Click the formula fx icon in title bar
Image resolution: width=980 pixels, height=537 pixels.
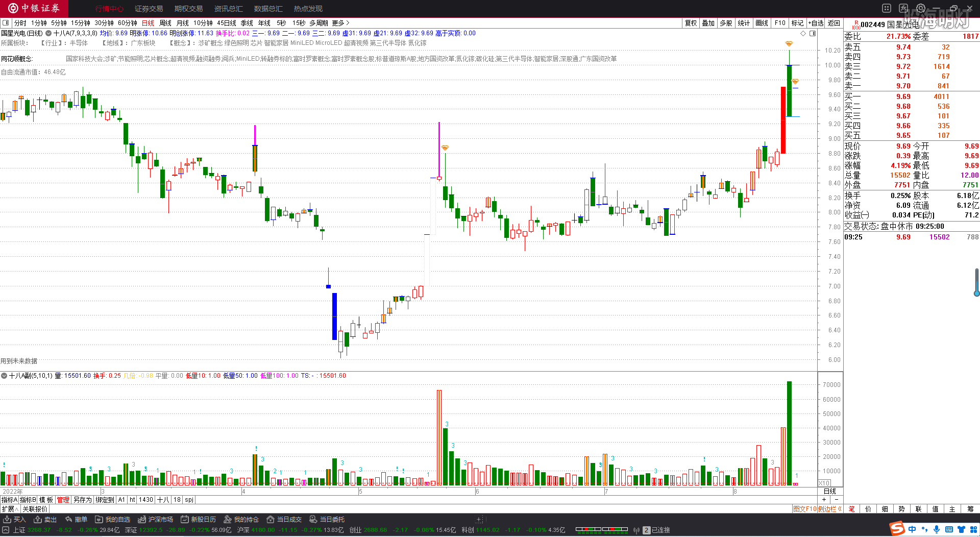[x=903, y=8]
